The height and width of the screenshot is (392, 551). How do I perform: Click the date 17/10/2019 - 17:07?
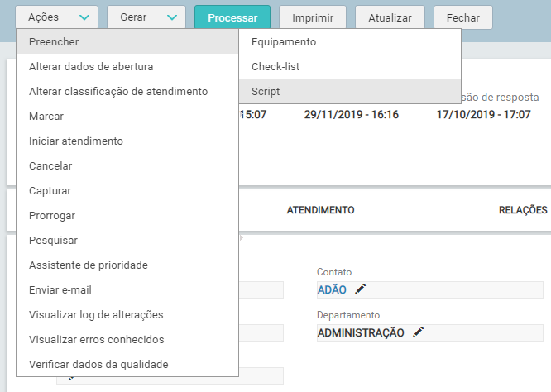pos(483,114)
